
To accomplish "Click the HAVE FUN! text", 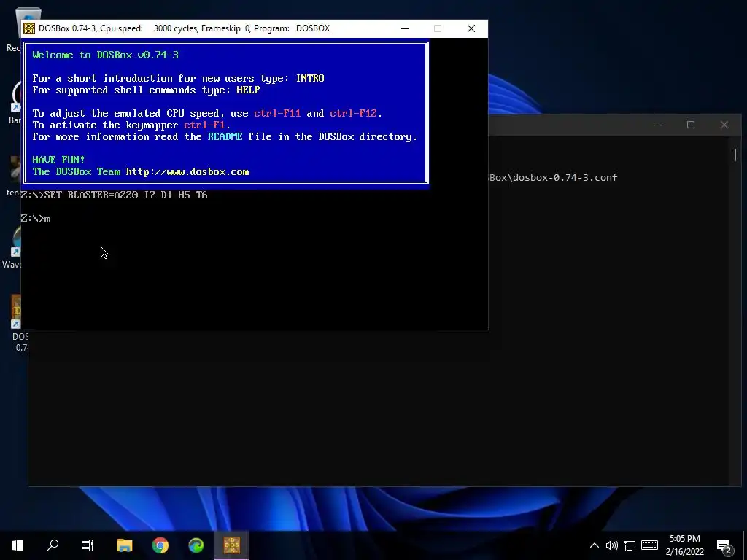I will tap(58, 160).
